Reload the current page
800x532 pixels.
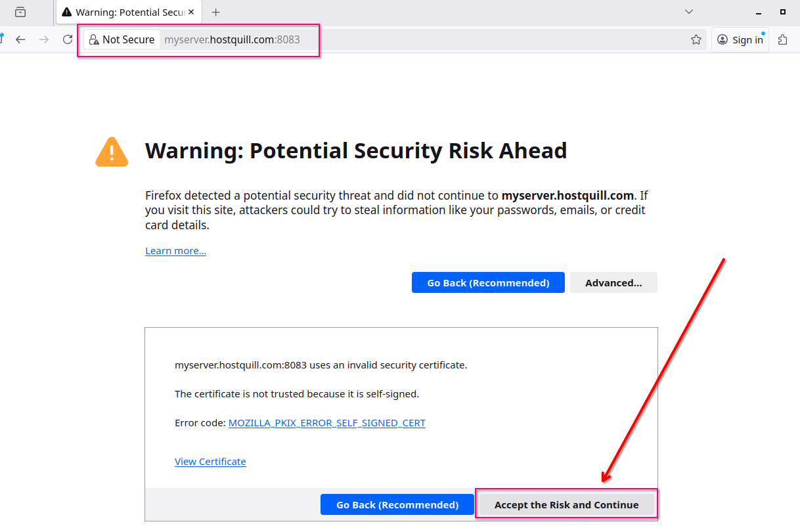click(67, 39)
